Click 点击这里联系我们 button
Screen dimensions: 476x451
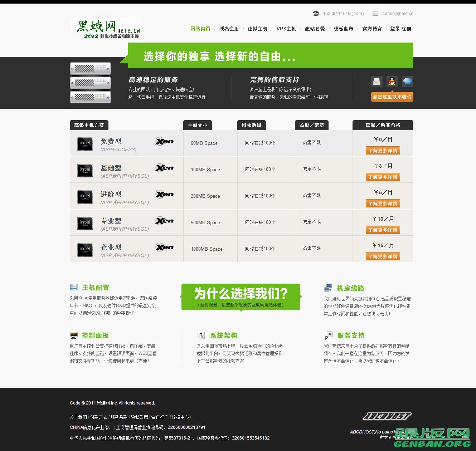(392, 97)
